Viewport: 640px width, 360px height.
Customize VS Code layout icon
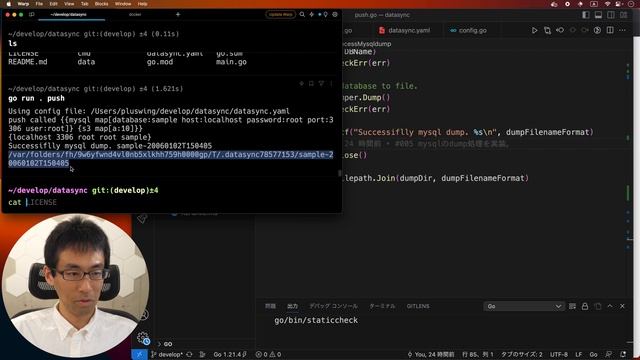tap(624, 15)
